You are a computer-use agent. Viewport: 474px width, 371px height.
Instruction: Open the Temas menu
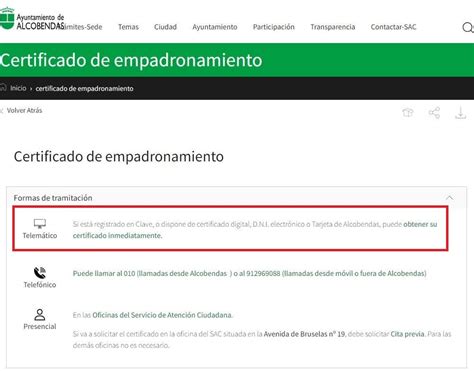pos(128,27)
